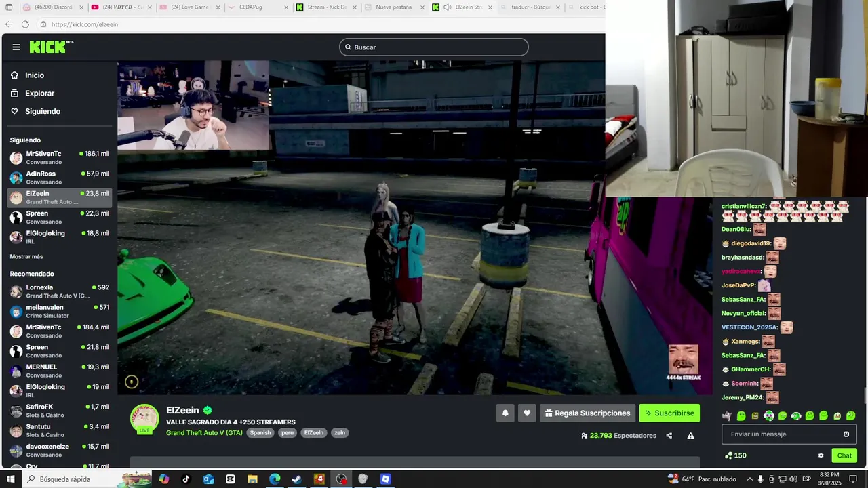
Task: Pick the yellow square face emote
Action: (755, 415)
